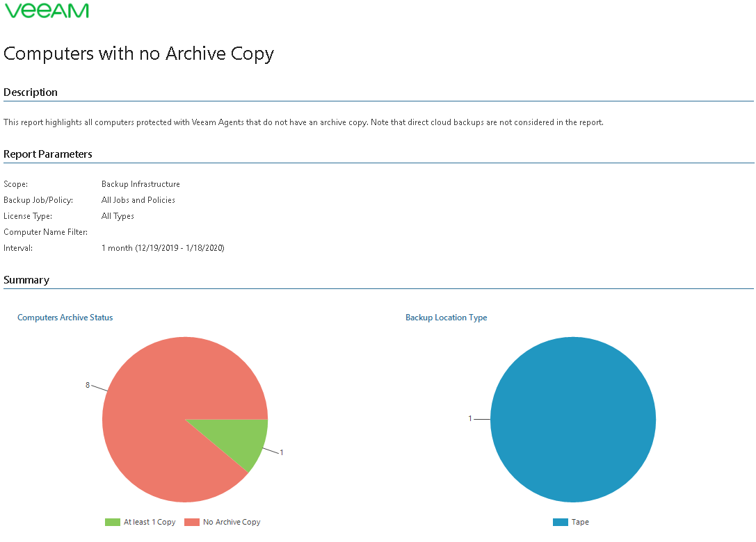Click the At least 1 Copy legend label
The image size is (756, 542).
coord(150,522)
